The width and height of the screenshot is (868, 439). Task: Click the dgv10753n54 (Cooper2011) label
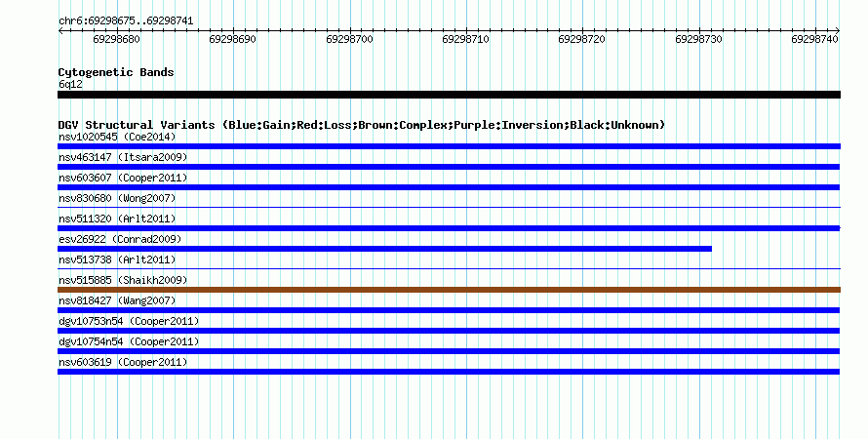(x=129, y=321)
